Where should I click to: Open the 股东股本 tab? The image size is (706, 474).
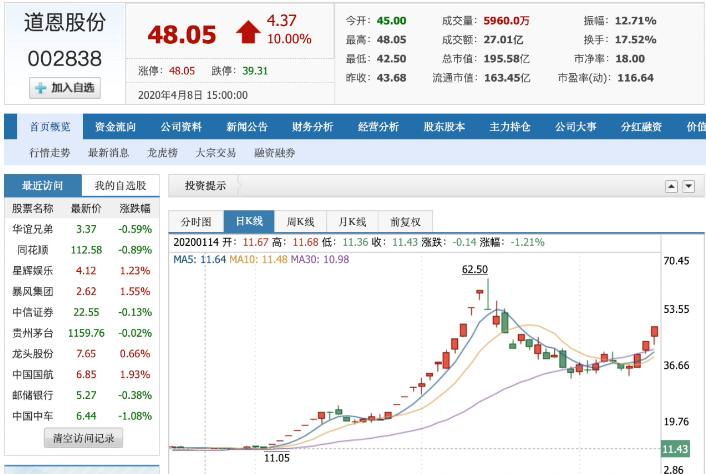coord(444,126)
